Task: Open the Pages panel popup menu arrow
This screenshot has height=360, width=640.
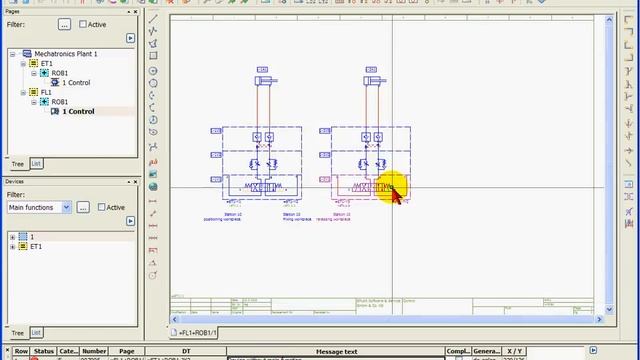Action: coord(130,38)
